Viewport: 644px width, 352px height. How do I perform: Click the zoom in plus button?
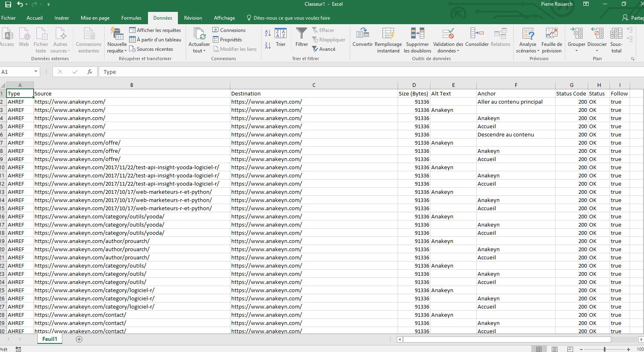(x=628, y=349)
